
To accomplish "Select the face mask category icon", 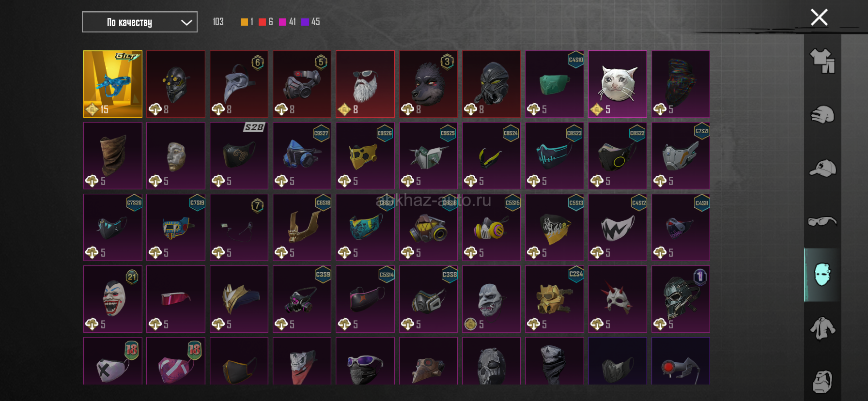I will click(x=822, y=275).
